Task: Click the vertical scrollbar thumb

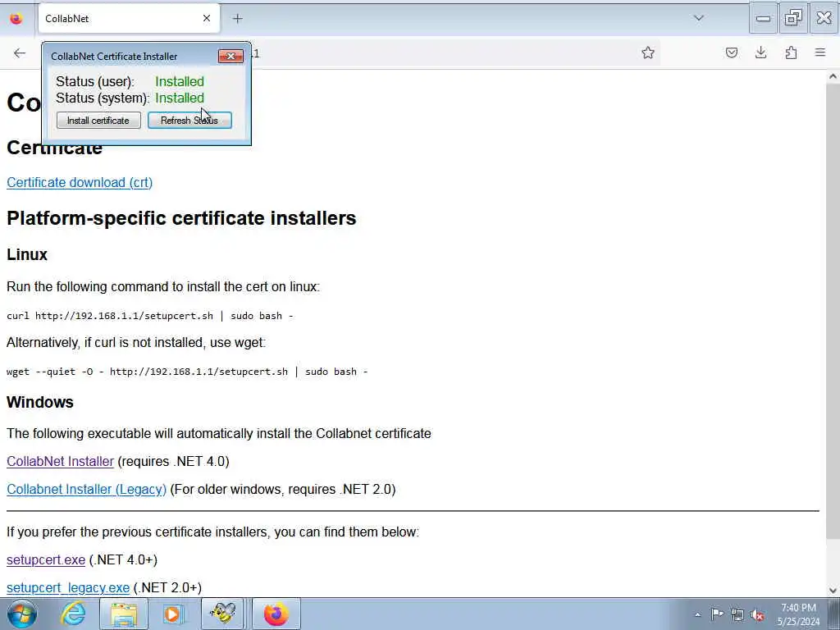Action: (x=833, y=311)
